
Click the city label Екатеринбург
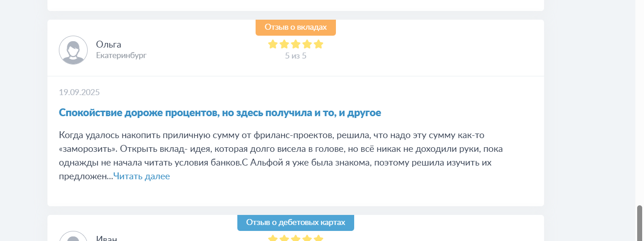pos(121,55)
